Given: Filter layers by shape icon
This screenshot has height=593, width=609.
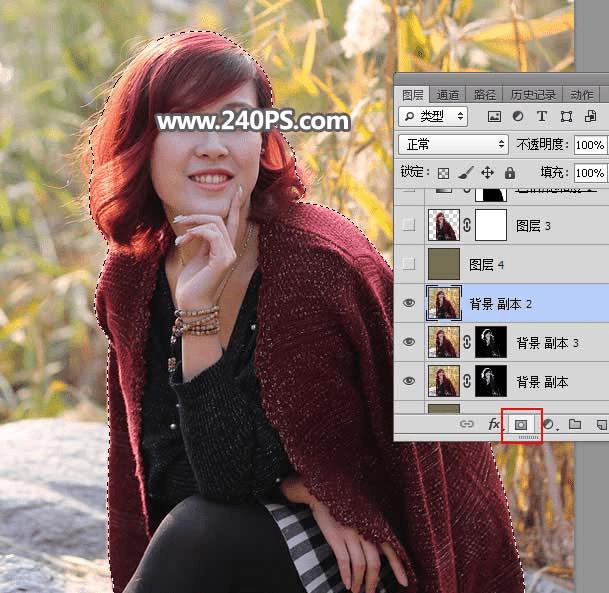Looking at the screenshot, I should pos(566,117).
